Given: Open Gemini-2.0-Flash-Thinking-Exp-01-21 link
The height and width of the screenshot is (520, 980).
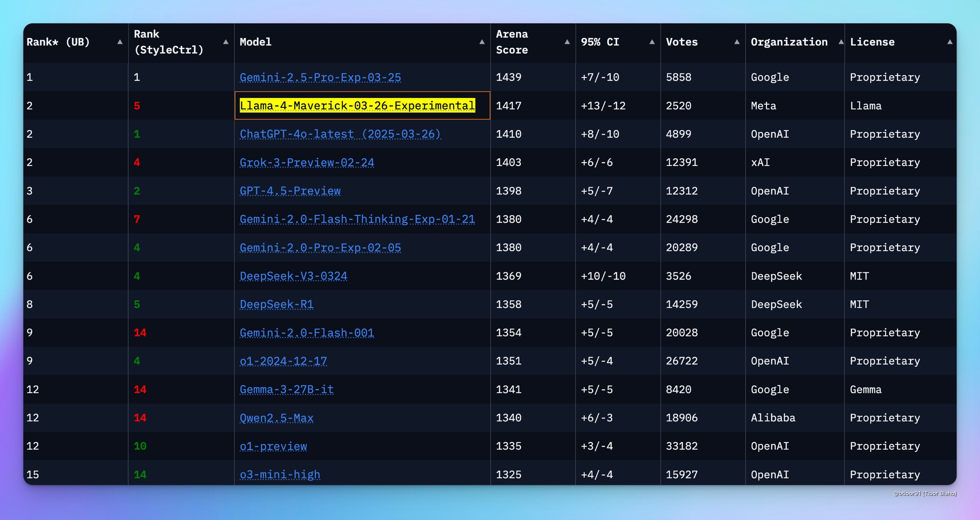Looking at the screenshot, I should point(357,219).
